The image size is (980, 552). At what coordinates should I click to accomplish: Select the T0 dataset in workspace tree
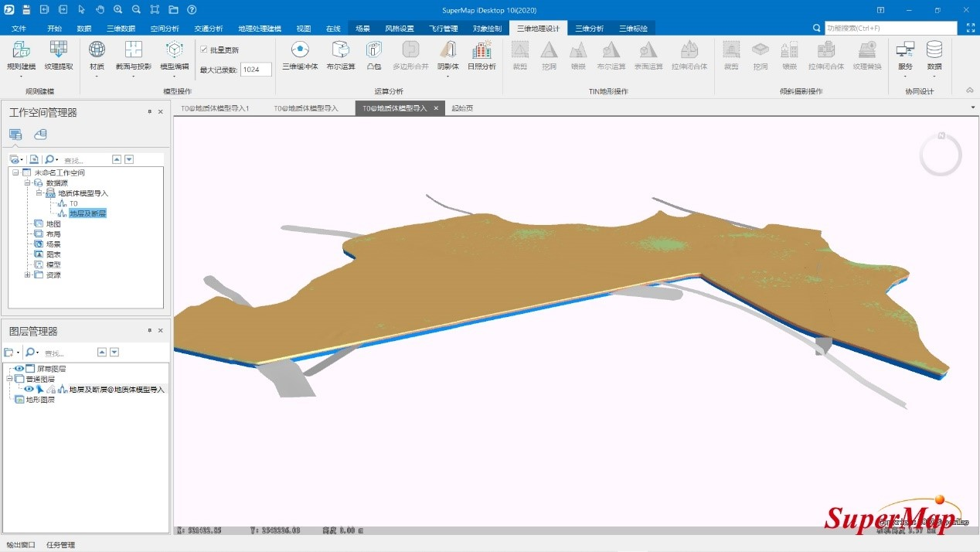73,203
